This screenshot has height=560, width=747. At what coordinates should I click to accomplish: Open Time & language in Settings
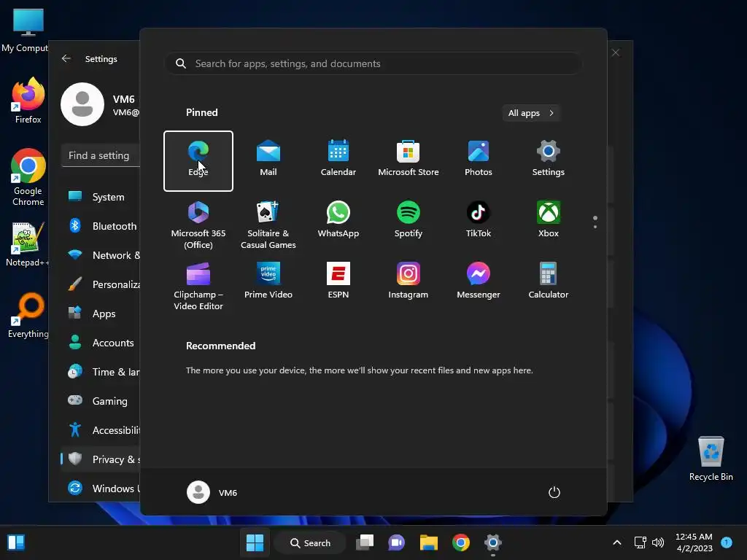101,372
